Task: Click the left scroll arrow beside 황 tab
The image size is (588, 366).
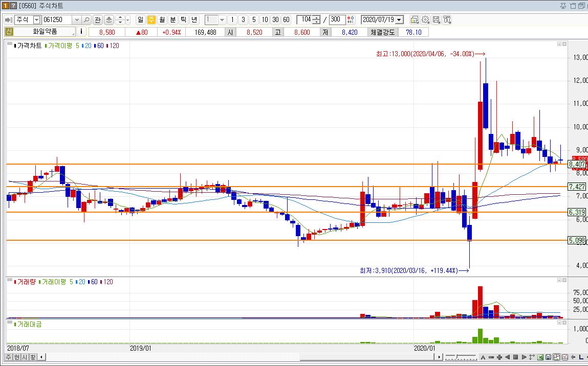Action: coord(41,357)
